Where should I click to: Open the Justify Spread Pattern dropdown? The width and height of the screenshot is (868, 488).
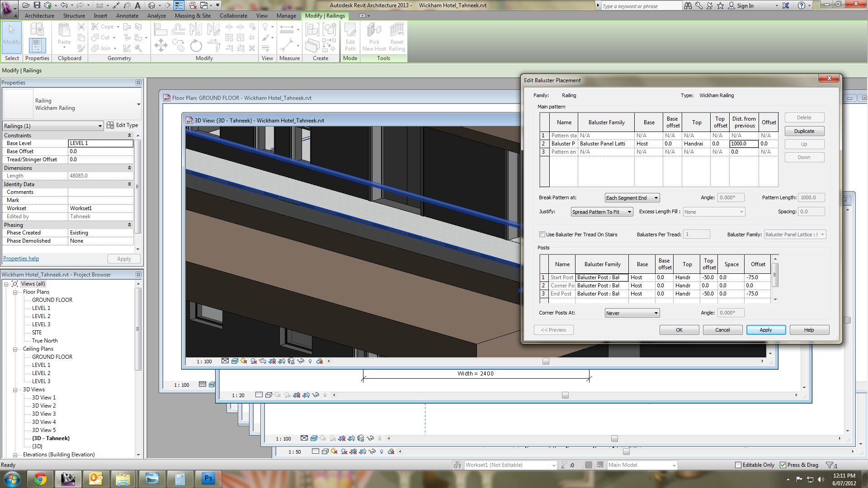tap(601, 212)
